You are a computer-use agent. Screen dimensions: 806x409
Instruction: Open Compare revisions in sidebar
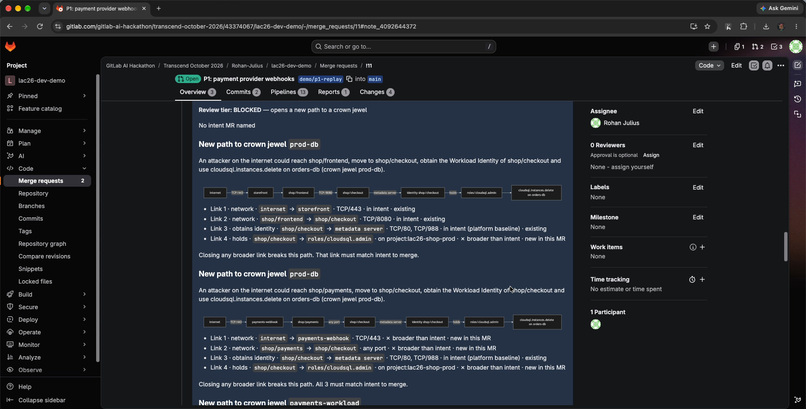pos(44,256)
